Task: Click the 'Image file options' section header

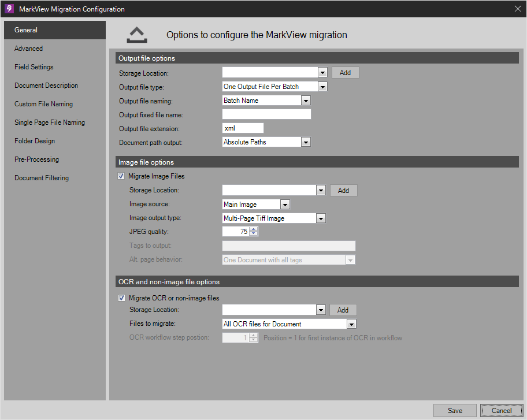Action: tap(317, 162)
